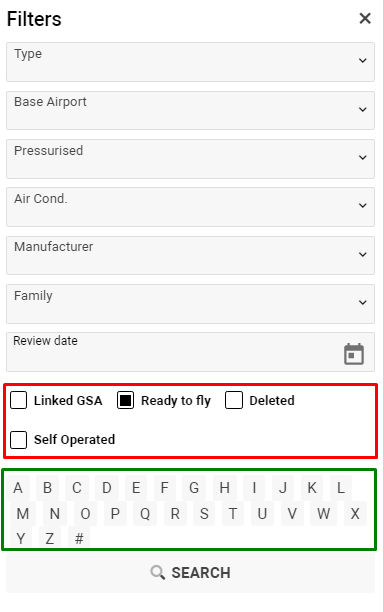Close the Filters panel
This screenshot has width=384, height=612.
click(x=365, y=18)
